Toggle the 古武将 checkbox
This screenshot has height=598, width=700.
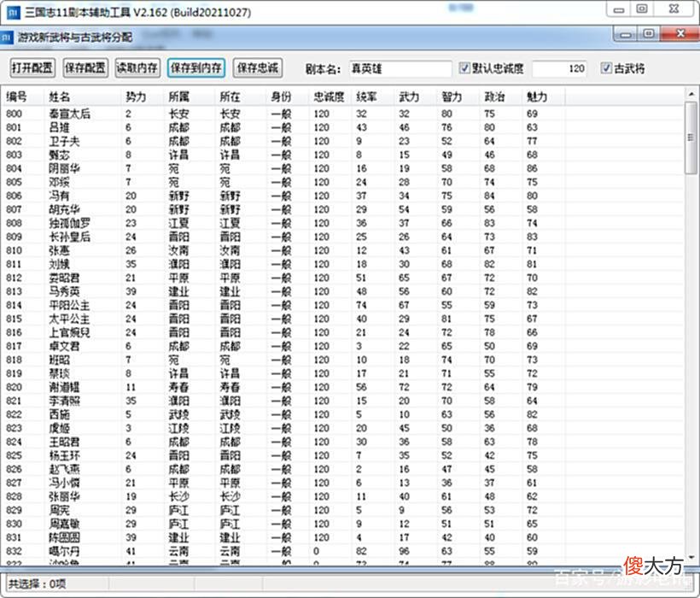click(606, 67)
